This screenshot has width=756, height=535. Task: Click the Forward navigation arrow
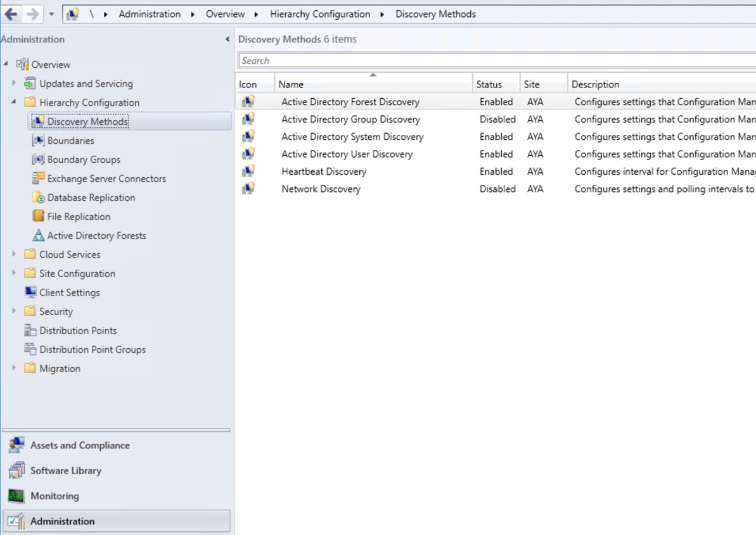pos(32,14)
